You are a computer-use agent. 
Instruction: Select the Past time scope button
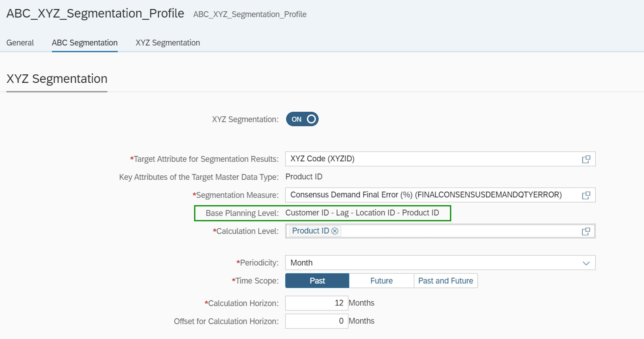[x=317, y=281]
